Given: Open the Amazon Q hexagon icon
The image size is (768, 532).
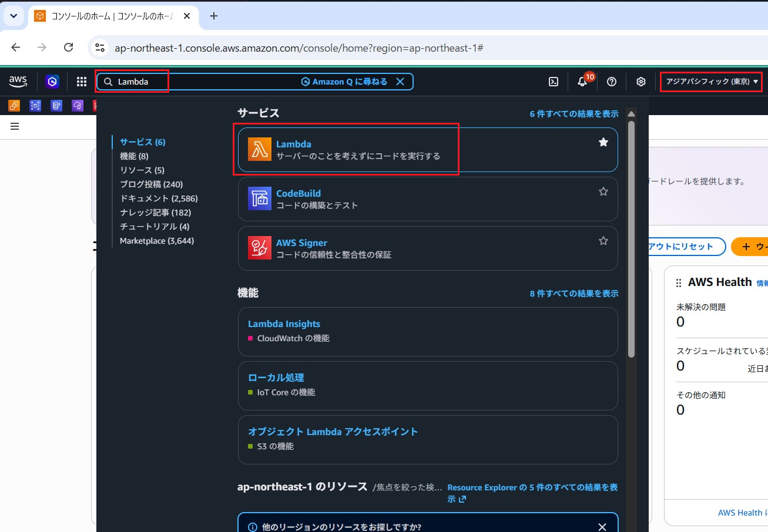Looking at the screenshot, I should pyautogui.click(x=52, y=82).
